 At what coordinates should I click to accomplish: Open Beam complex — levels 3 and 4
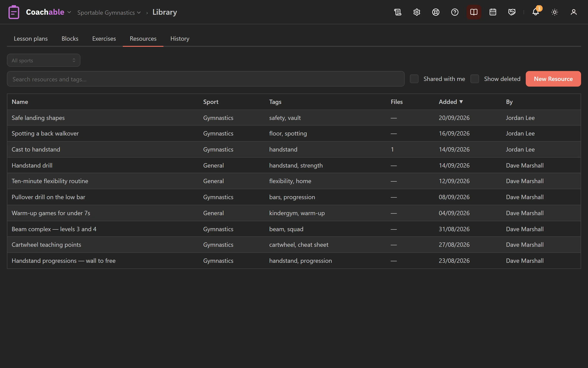(294, 229)
